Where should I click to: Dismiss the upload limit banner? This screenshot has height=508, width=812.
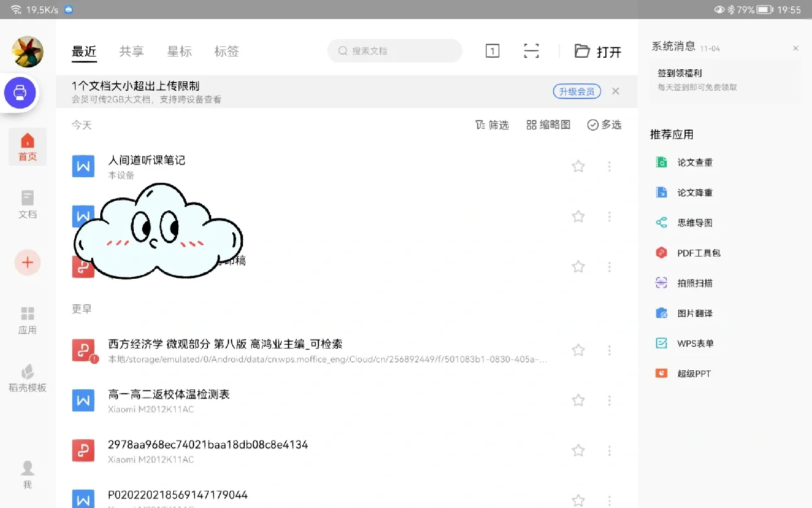[x=615, y=91]
